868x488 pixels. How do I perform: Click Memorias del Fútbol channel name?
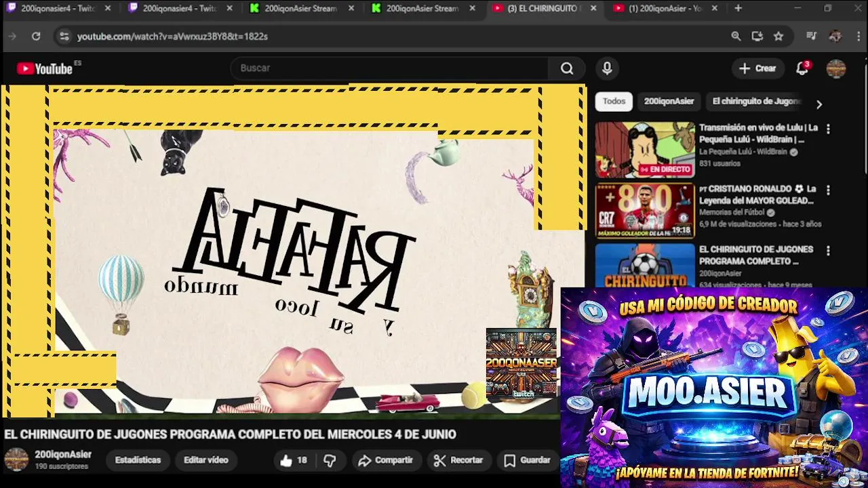[x=732, y=212]
